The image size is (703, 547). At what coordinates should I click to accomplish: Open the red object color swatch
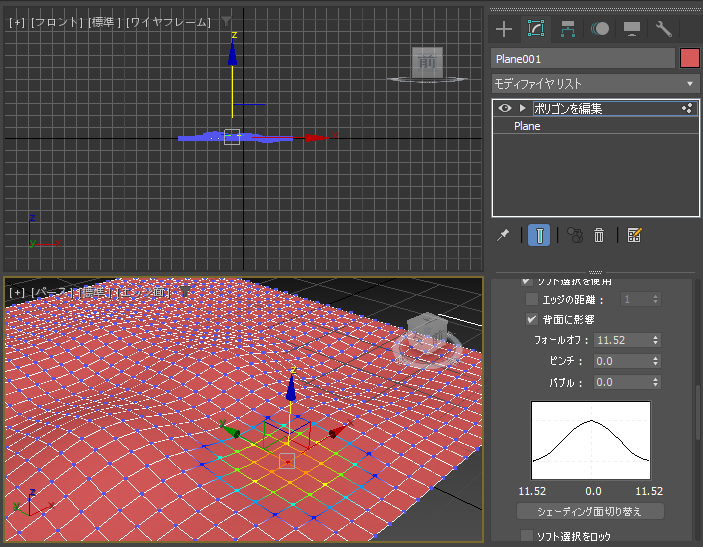[x=690, y=58]
